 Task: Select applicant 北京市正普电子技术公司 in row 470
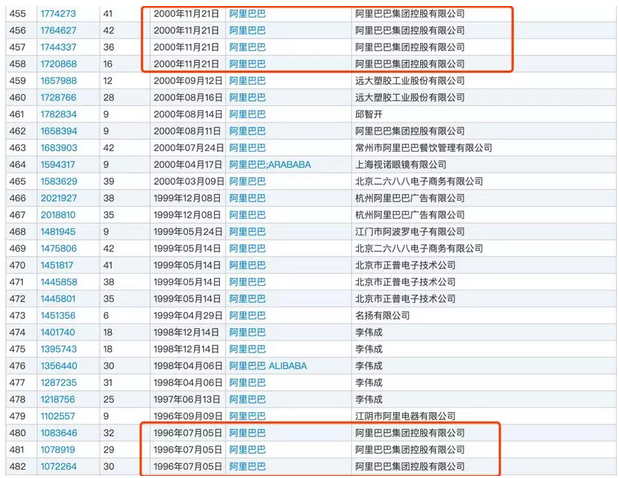click(x=405, y=265)
